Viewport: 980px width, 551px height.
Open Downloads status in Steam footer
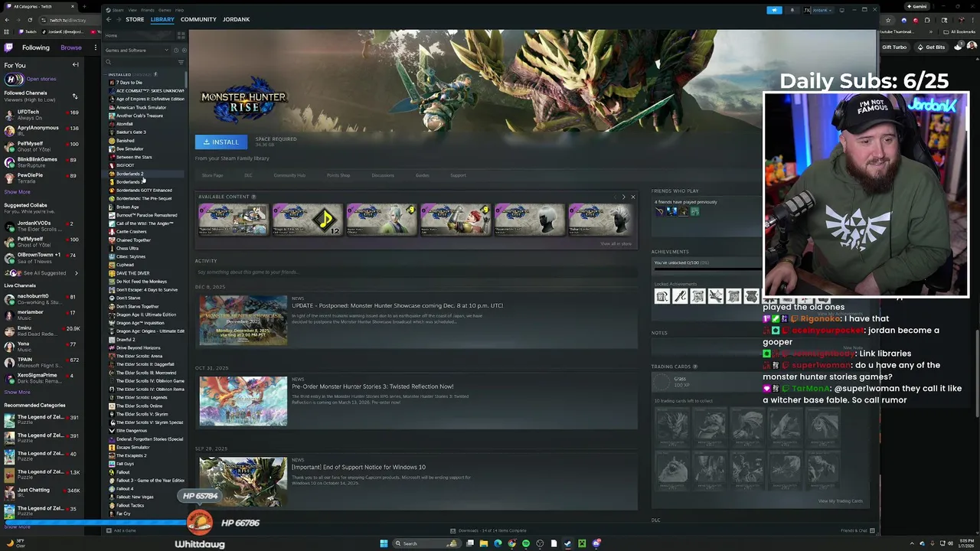(488, 530)
